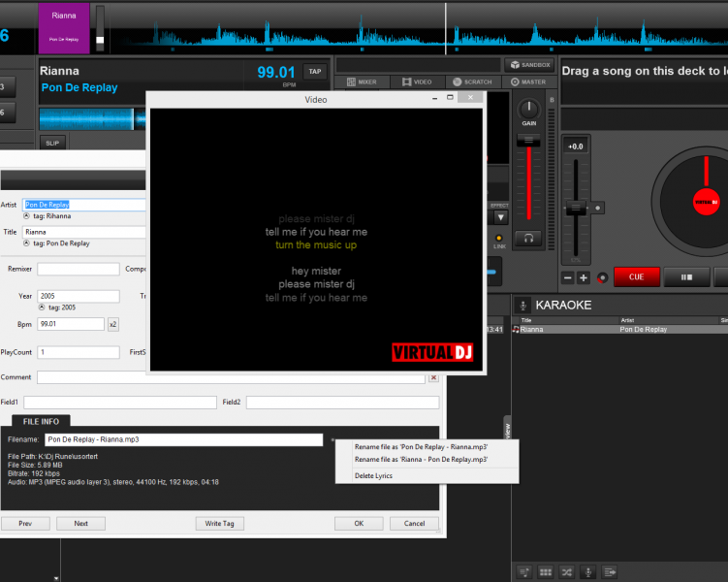Screen dimensions: 728x582
Task: Click the Karaoke microphone icon in header
Action: click(x=523, y=305)
